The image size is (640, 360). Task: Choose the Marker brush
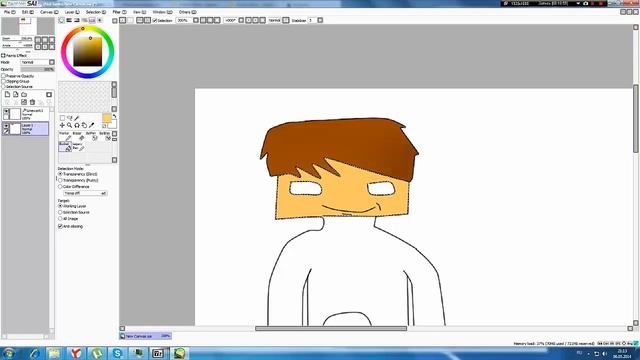coord(65,136)
